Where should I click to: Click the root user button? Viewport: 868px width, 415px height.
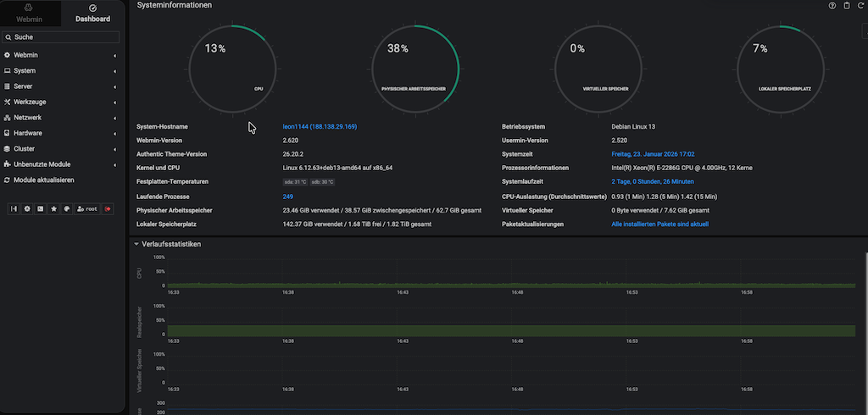86,207
